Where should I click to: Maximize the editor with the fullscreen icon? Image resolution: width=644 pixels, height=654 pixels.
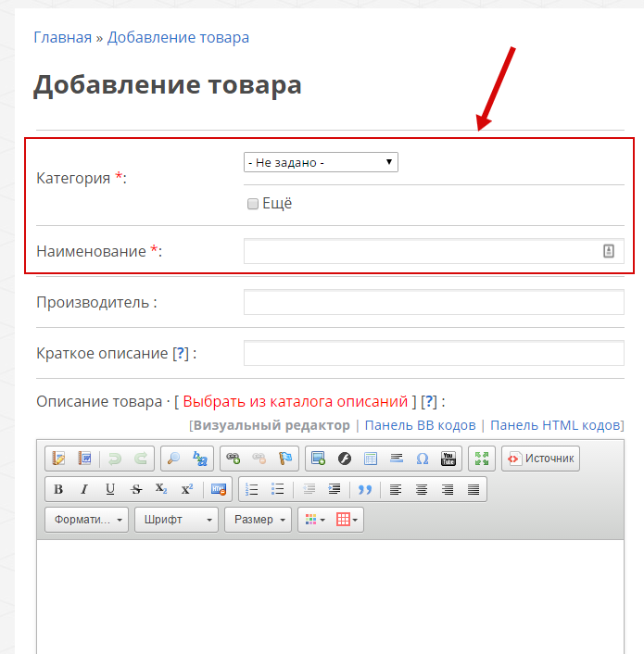481,459
